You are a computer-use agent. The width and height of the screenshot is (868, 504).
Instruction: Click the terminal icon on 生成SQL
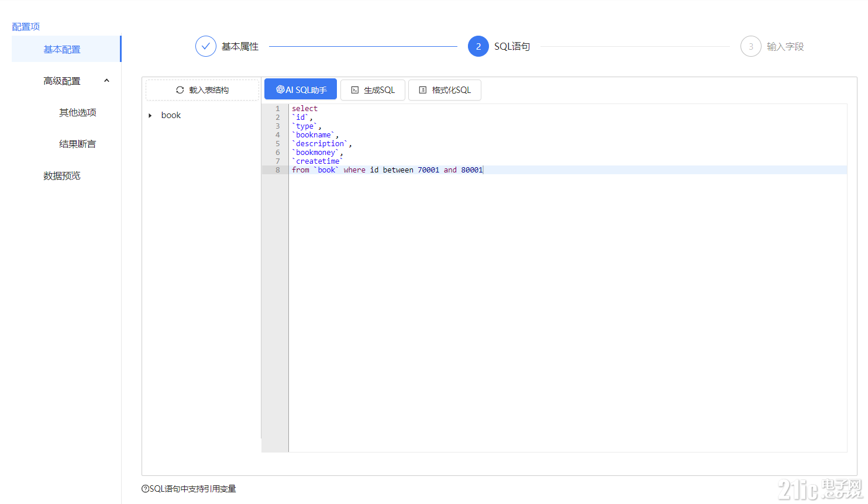(354, 90)
